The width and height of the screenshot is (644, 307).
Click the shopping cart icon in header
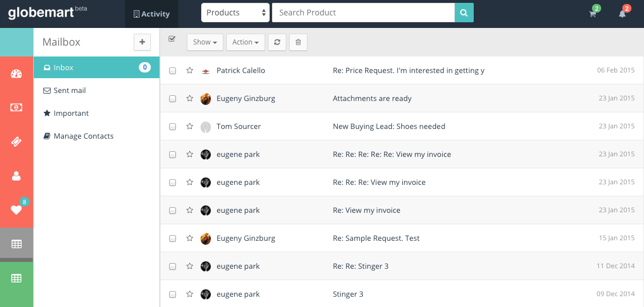point(593,14)
